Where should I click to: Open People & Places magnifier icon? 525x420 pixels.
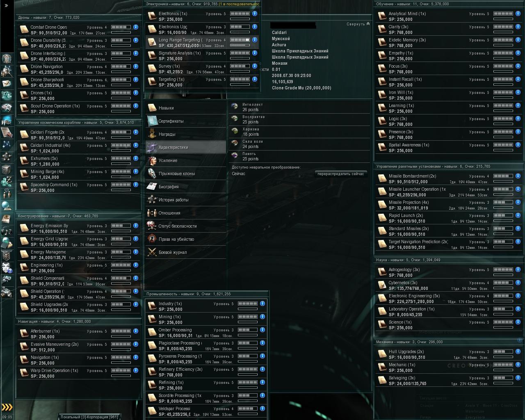pyautogui.click(x=7, y=71)
